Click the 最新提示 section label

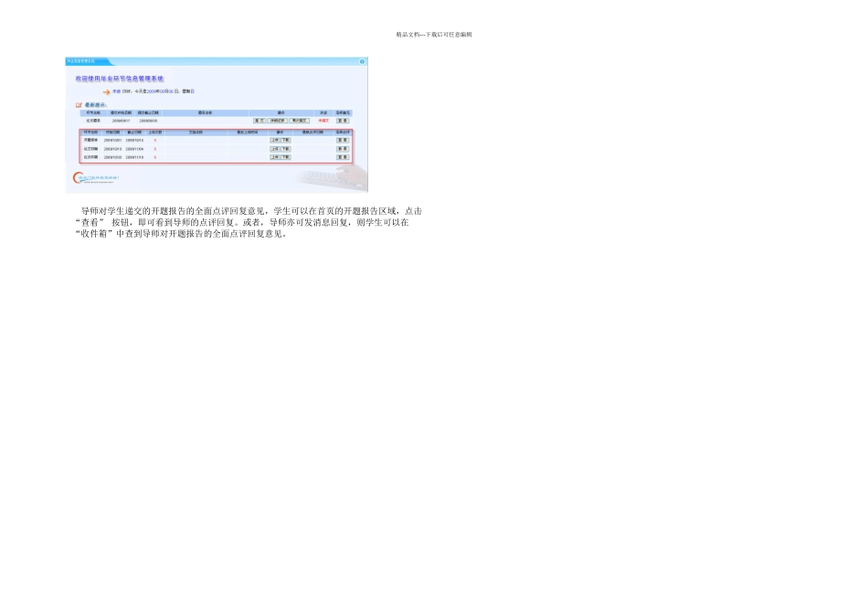(95, 105)
